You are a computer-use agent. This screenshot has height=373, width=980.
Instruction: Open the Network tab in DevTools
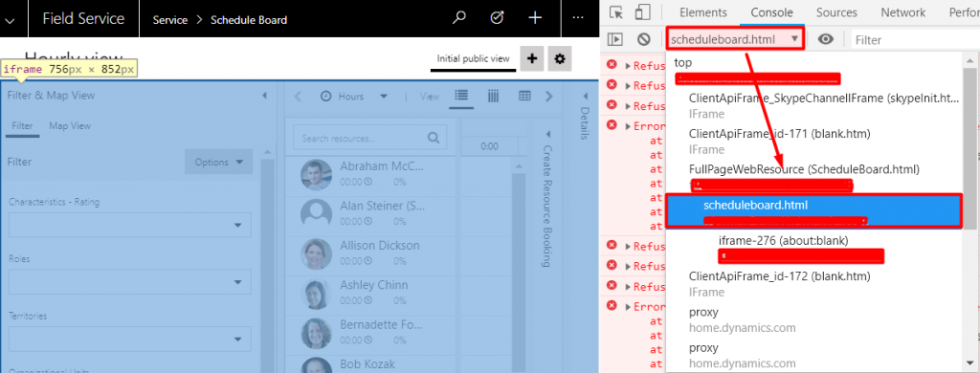click(x=903, y=12)
